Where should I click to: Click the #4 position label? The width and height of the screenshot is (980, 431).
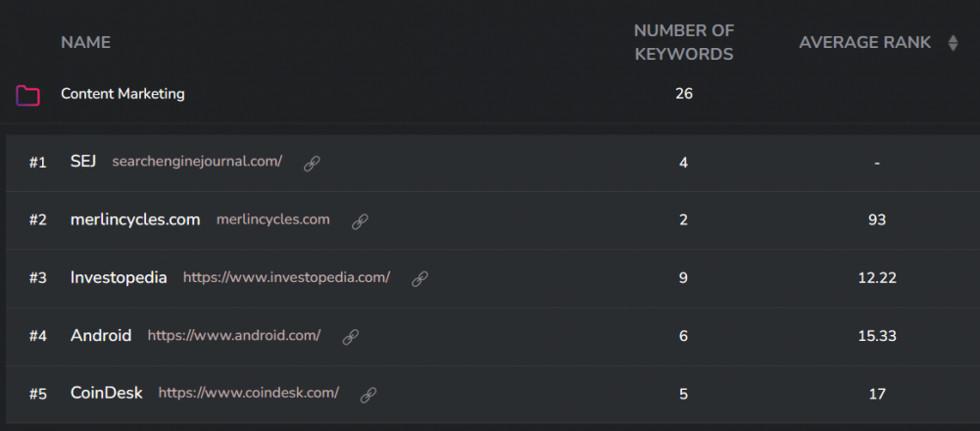[x=37, y=337]
